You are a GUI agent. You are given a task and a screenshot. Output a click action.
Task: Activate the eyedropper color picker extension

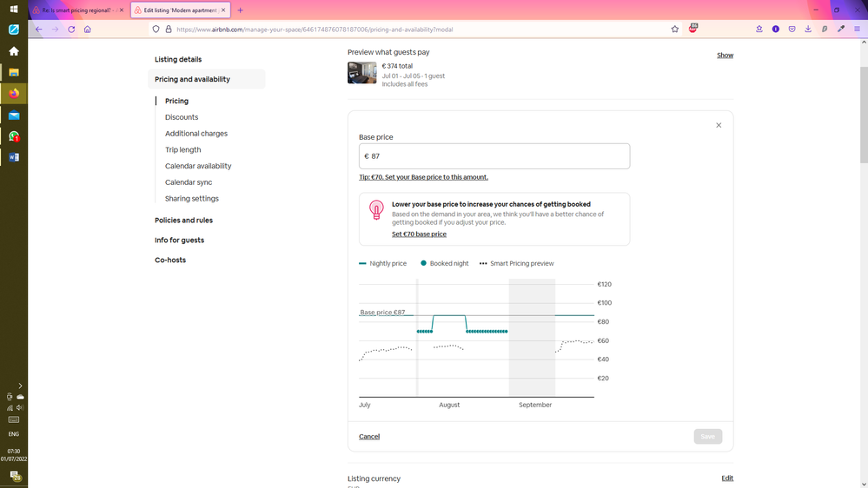point(840,29)
